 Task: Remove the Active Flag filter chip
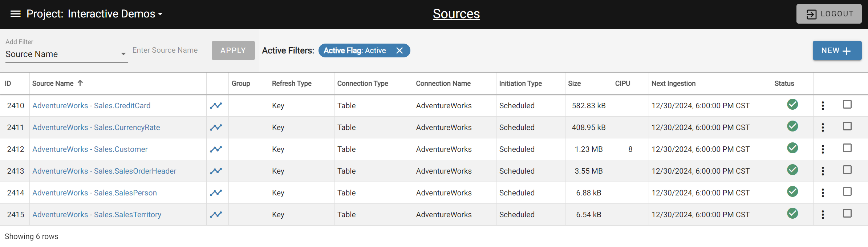(x=399, y=50)
